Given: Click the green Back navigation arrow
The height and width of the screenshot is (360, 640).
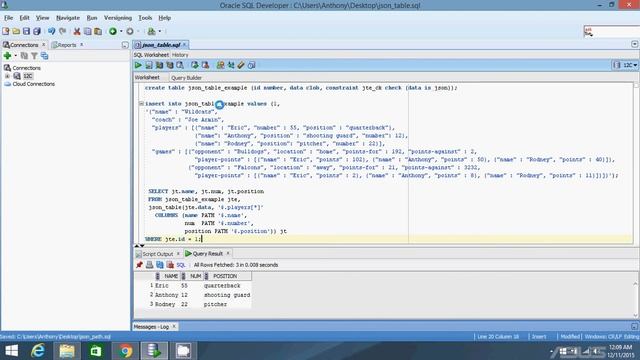Looking at the screenshot, I should tap(113, 31).
